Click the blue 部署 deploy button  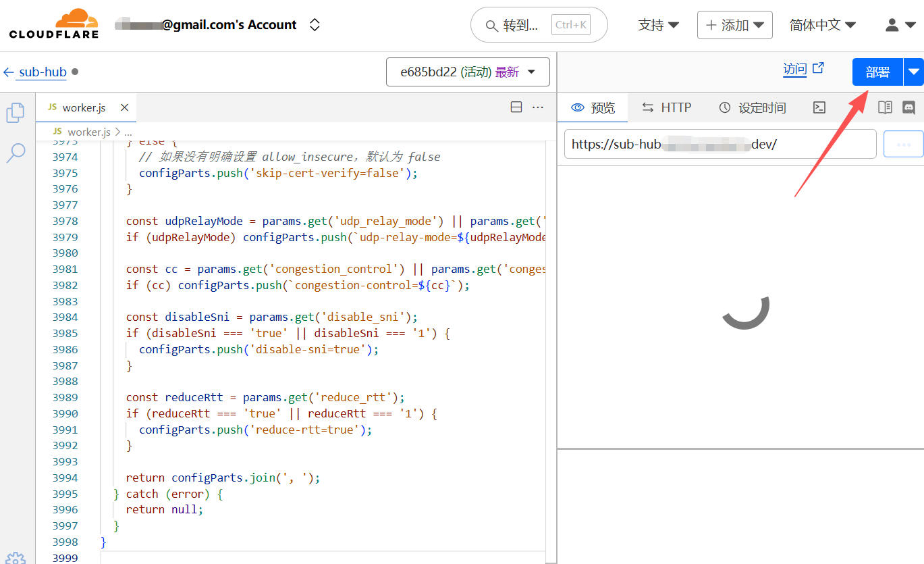(877, 72)
